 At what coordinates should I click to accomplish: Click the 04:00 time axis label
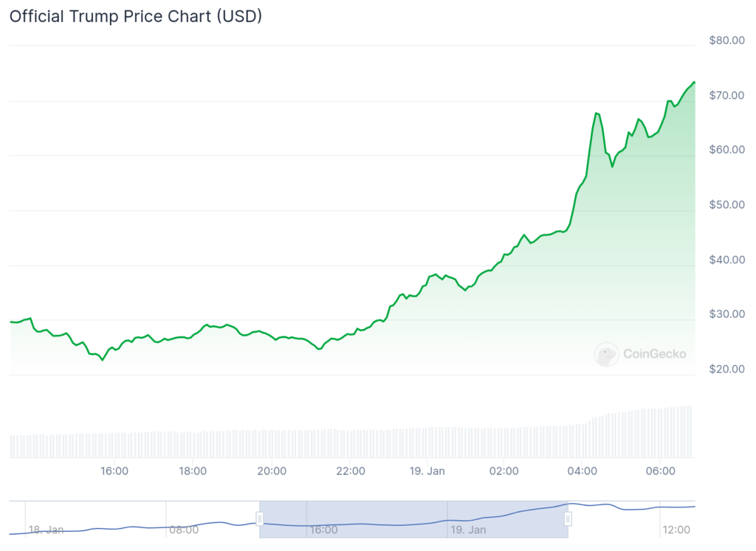point(583,471)
